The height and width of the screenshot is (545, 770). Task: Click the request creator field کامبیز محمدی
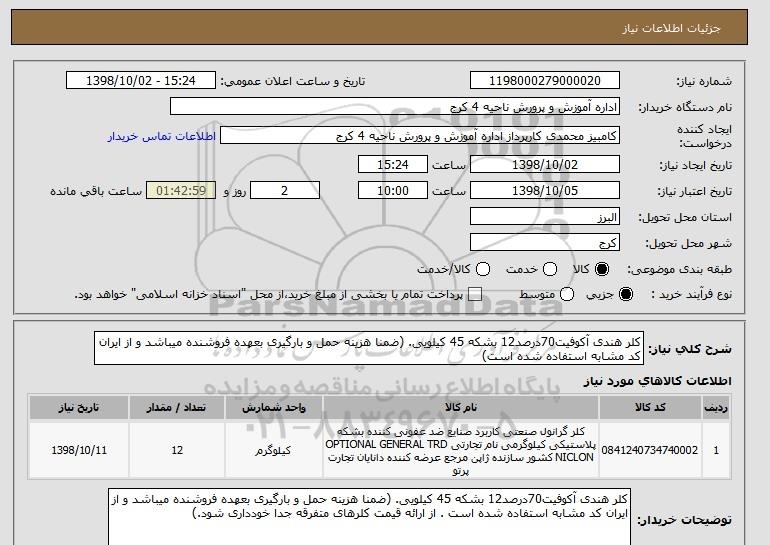click(420, 136)
